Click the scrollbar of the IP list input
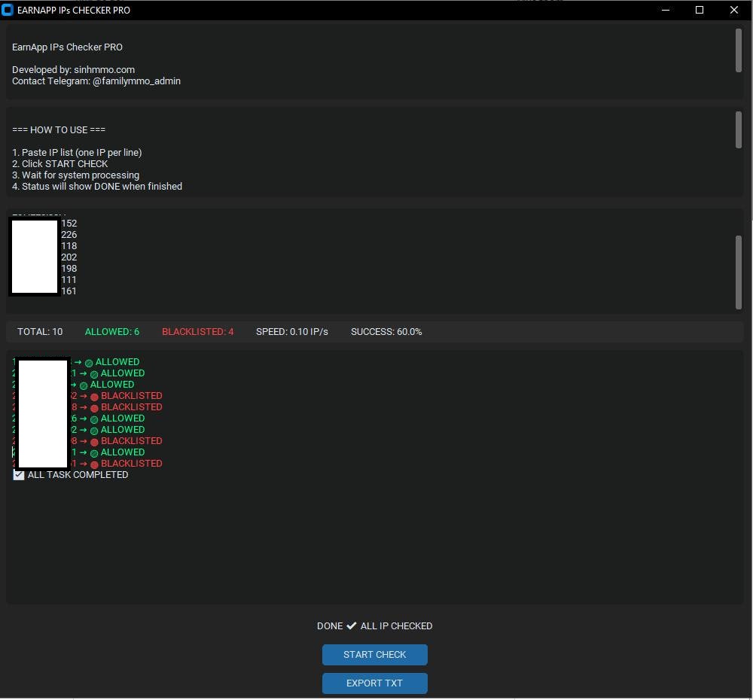This screenshot has height=700, width=753. click(x=739, y=272)
